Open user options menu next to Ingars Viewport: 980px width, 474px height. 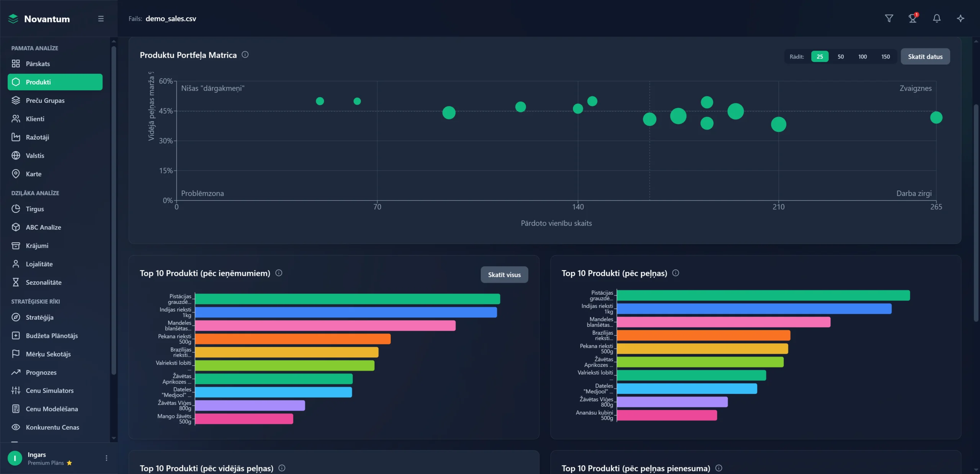pyautogui.click(x=106, y=458)
